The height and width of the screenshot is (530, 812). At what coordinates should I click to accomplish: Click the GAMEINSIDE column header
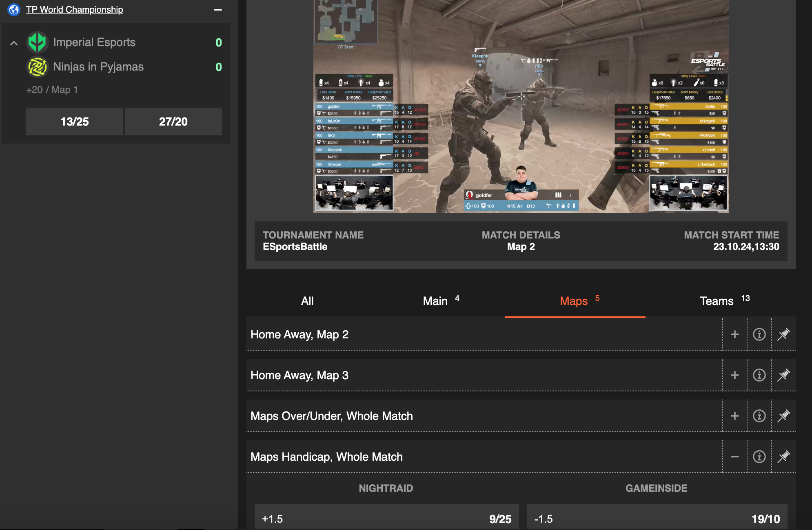pyautogui.click(x=657, y=488)
